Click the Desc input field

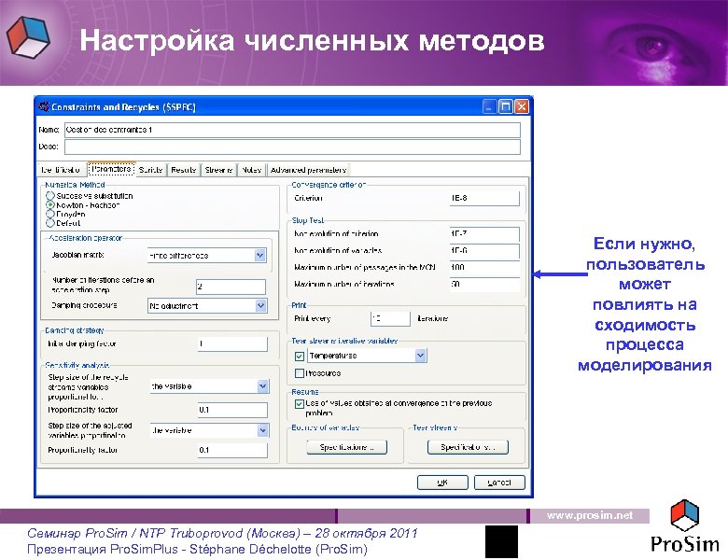point(292,147)
